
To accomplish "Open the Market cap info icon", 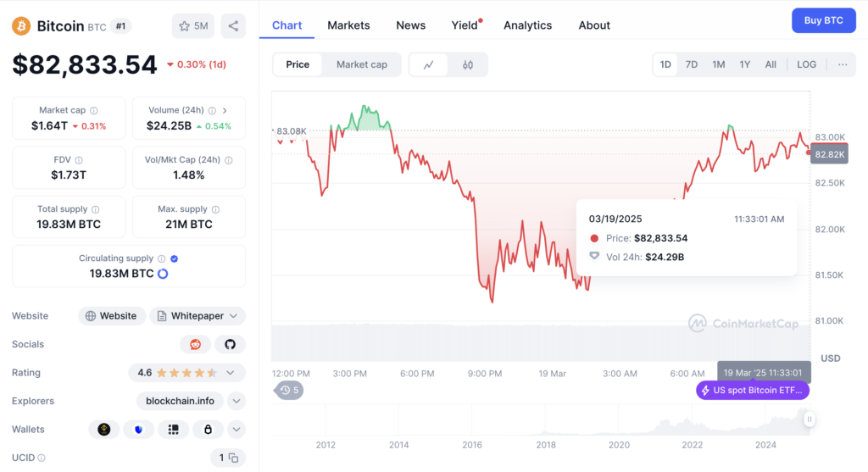I will pyautogui.click(x=94, y=111).
